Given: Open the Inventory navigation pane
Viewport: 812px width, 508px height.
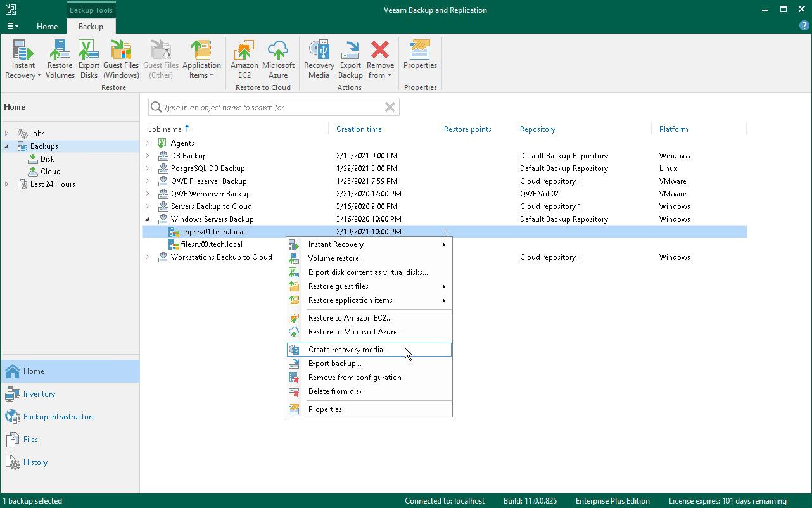Looking at the screenshot, I should [x=39, y=394].
